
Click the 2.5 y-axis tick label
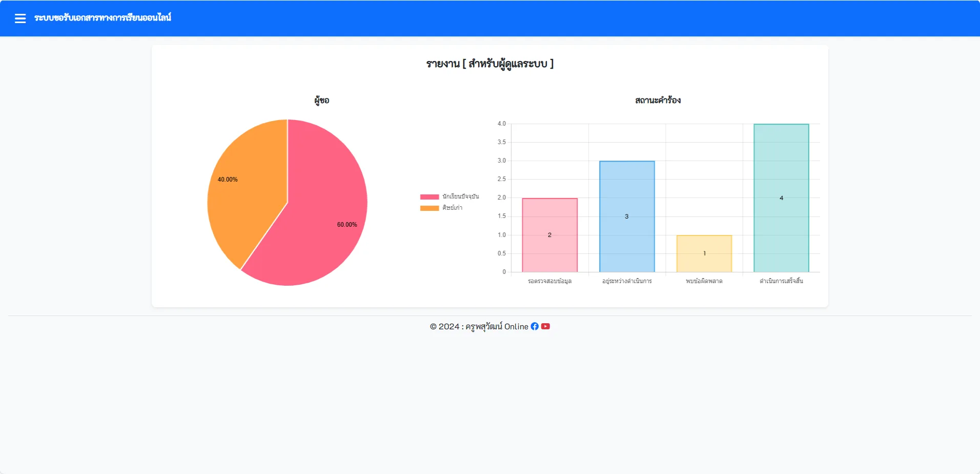(501, 179)
